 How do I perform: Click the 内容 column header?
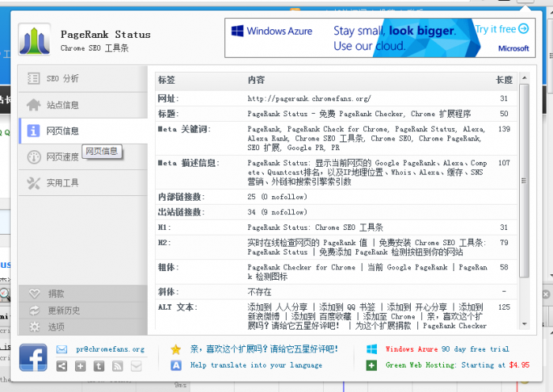pyautogui.click(x=256, y=80)
